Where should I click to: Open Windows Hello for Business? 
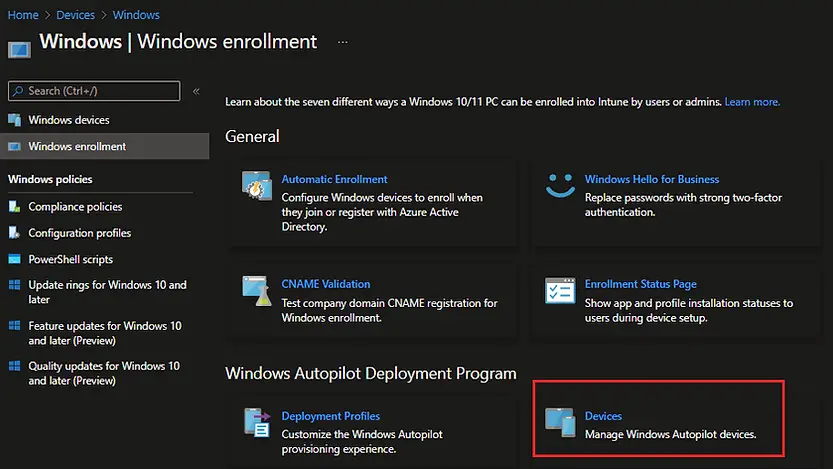[x=652, y=180]
